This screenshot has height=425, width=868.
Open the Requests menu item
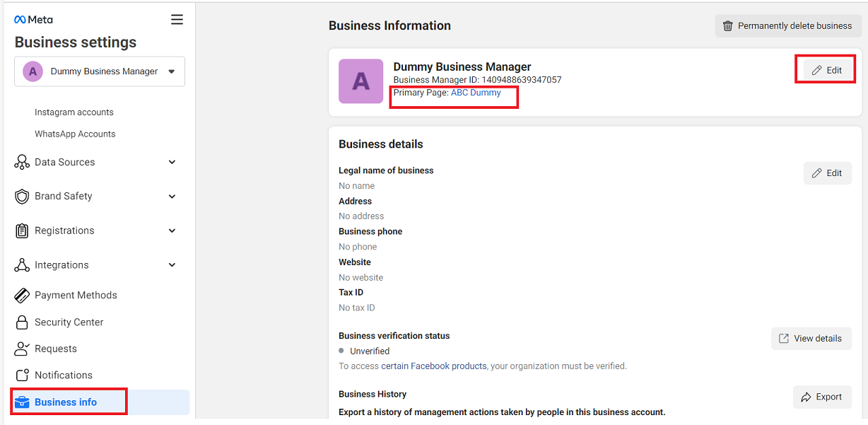point(55,349)
